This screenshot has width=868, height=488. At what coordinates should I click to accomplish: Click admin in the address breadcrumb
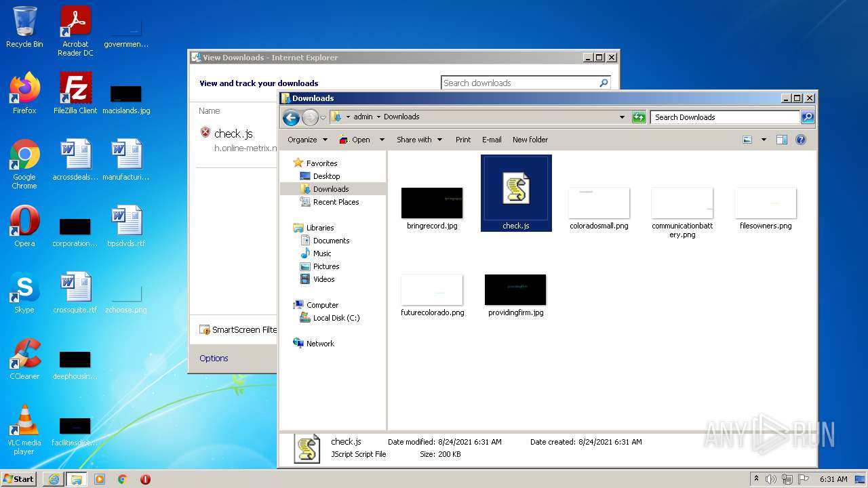[363, 117]
